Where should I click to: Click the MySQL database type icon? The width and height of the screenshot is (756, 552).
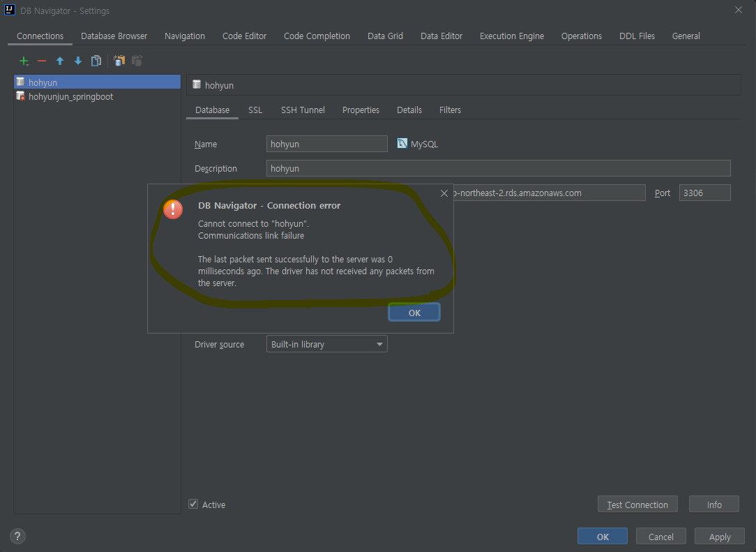tap(402, 143)
